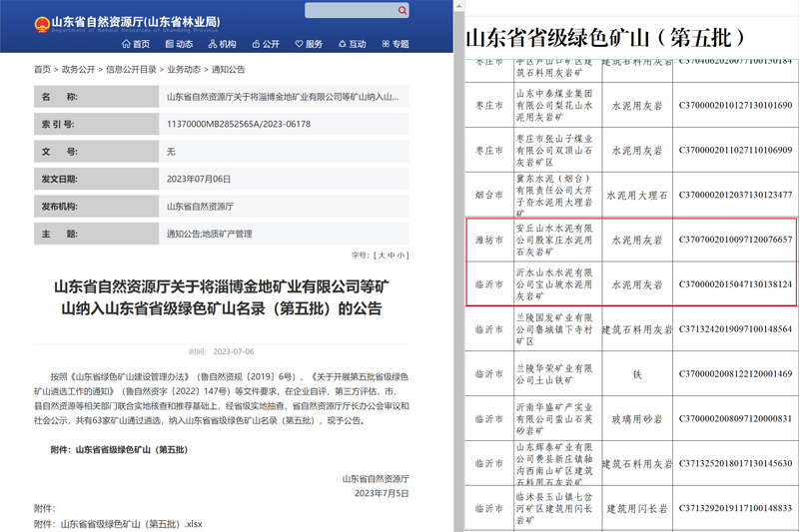Open the 服务 services nav item
Image resolution: width=799 pixels, height=532 pixels.
(x=308, y=45)
